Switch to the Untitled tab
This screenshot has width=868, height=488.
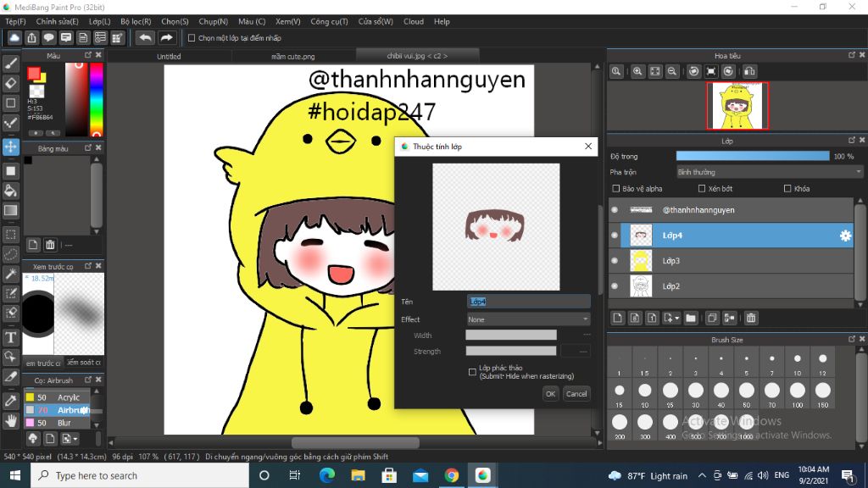click(x=169, y=57)
